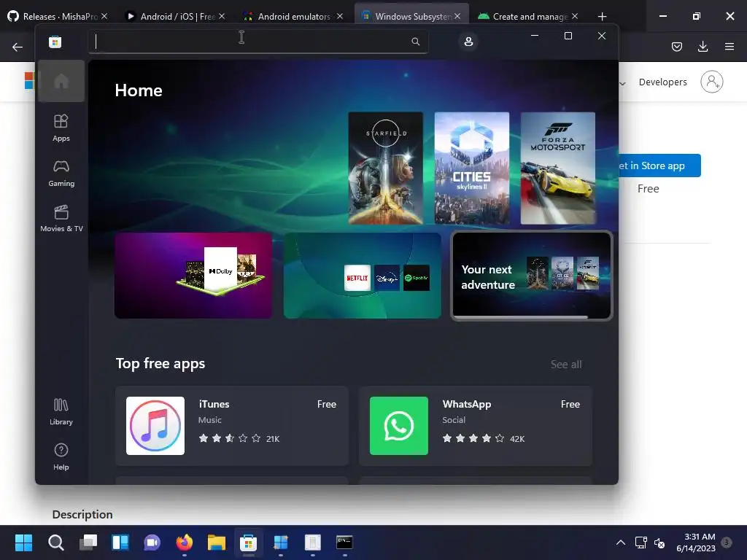Click the muted volume tray icon

point(659,542)
